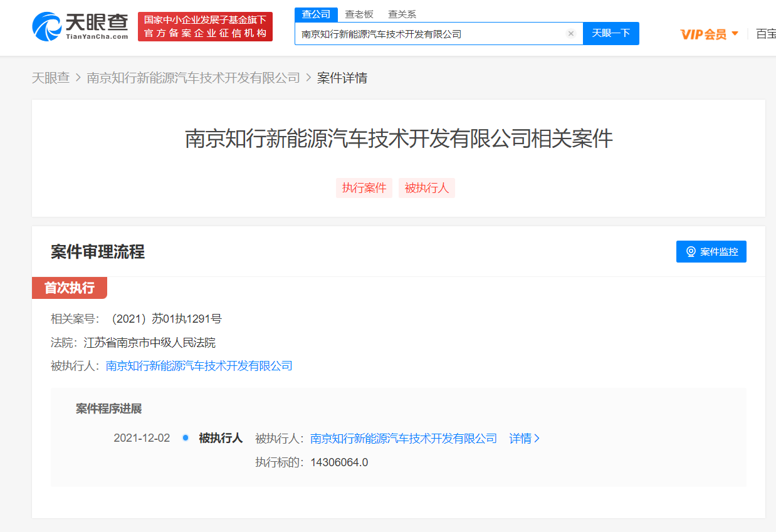
Task: Click the 案件审理流程 heading
Action: (x=98, y=252)
